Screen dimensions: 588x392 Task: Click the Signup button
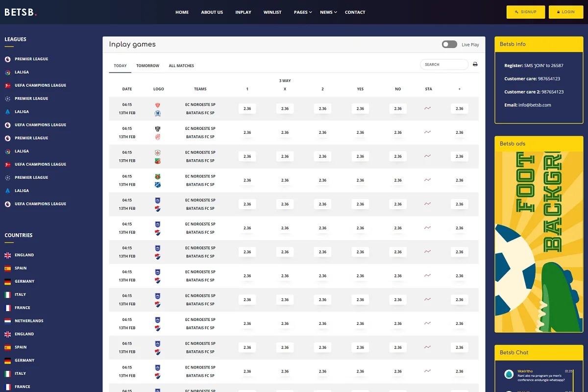(x=525, y=12)
